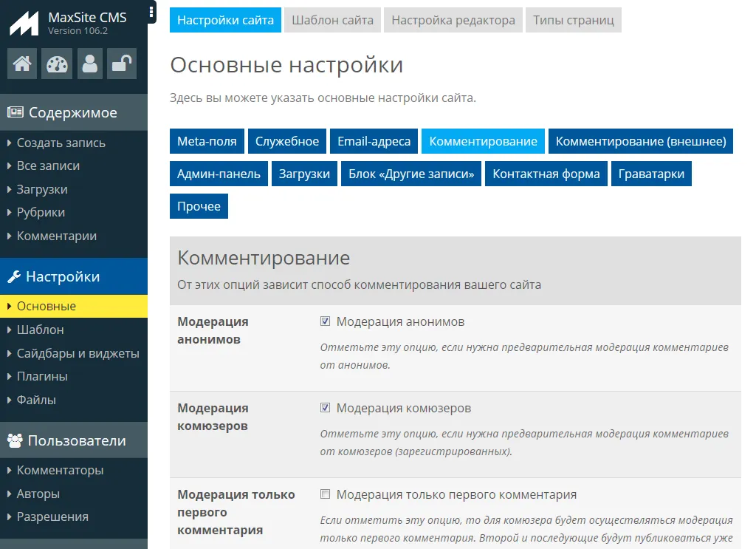Click the home icon in sidebar
Image resolution: width=756 pixels, height=549 pixels.
point(22,64)
